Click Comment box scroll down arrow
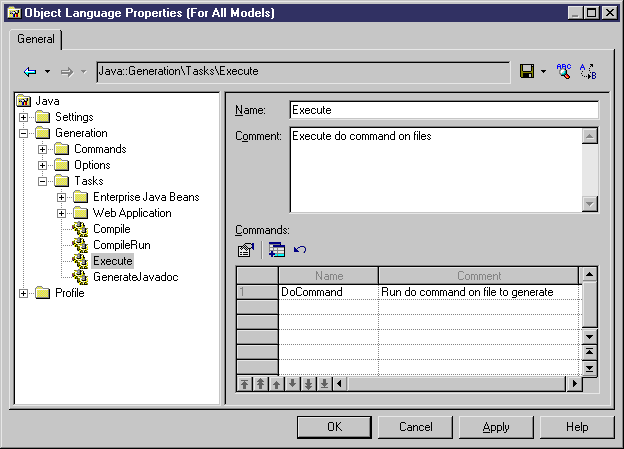The height and width of the screenshot is (449, 624). pyautogui.click(x=589, y=204)
